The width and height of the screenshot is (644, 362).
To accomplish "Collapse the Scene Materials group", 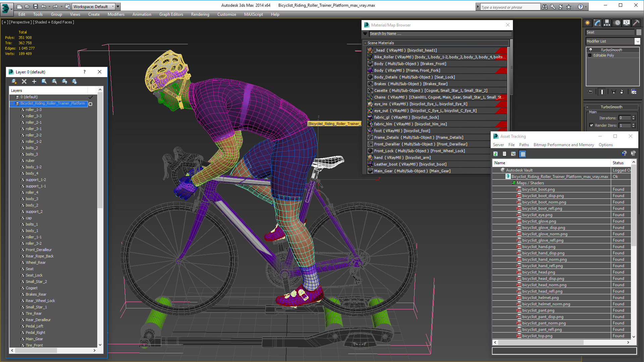I will 365,43.
